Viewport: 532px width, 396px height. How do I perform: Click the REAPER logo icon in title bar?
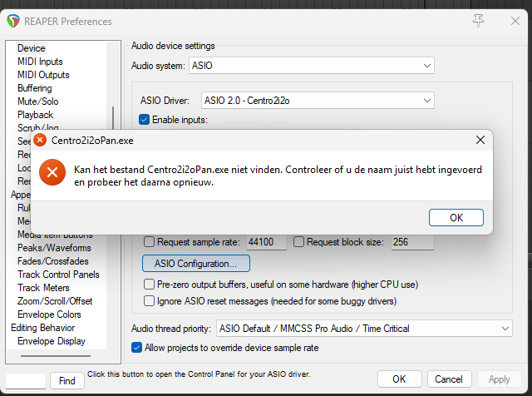[13, 21]
